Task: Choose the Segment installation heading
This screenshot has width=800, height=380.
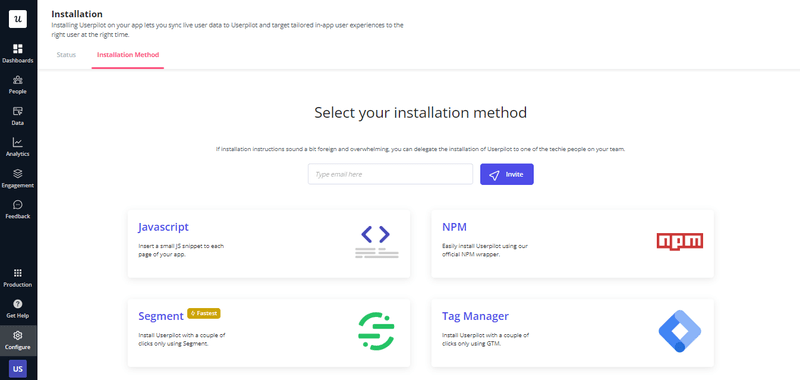Action: [x=161, y=316]
